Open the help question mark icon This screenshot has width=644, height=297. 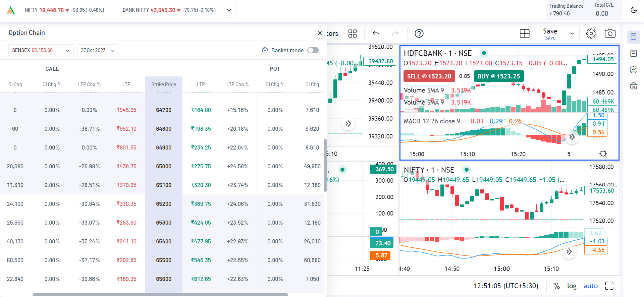click(x=419, y=34)
